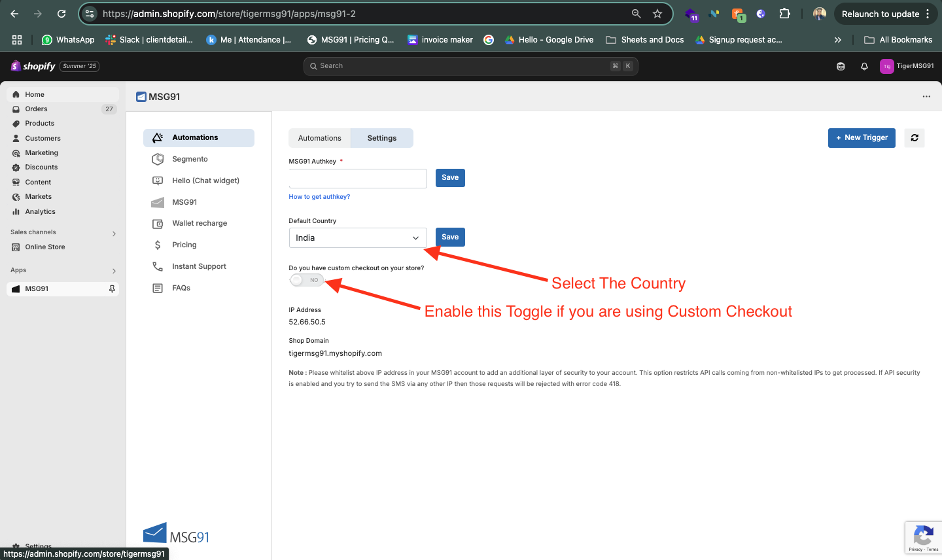Open Customers in the Shopify sidebar
942x560 pixels.
[x=63, y=138]
